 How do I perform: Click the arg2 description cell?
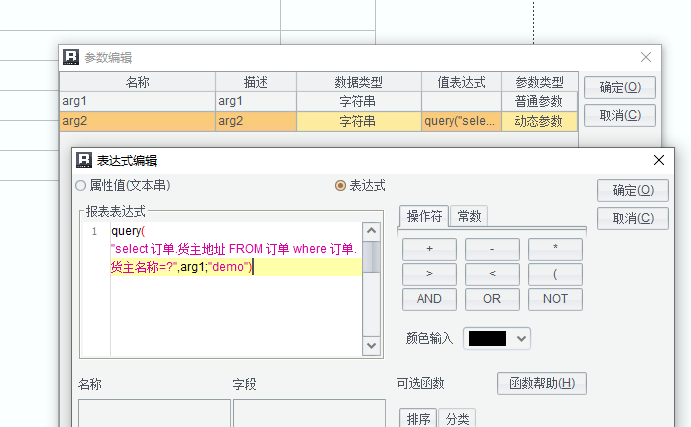[256, 121]
